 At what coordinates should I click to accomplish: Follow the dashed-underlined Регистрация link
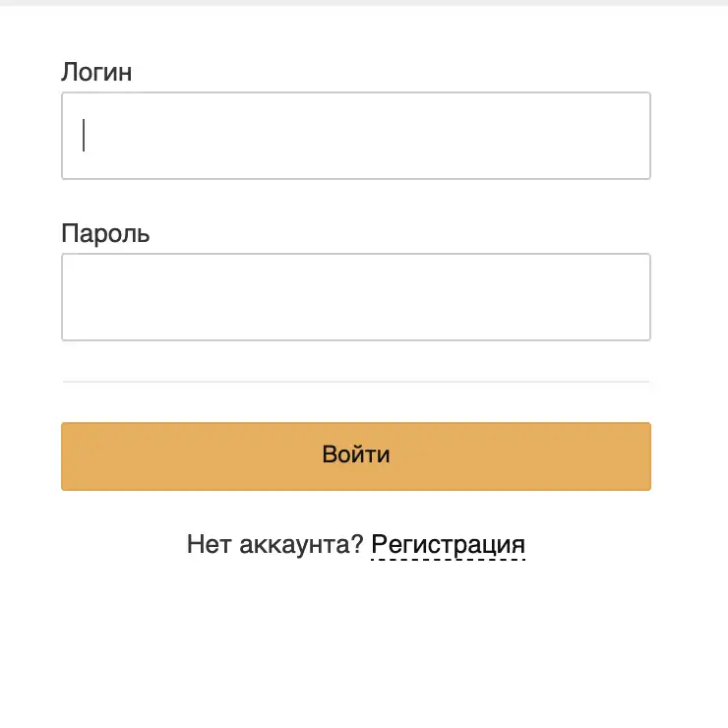click(x=448, y=544)
